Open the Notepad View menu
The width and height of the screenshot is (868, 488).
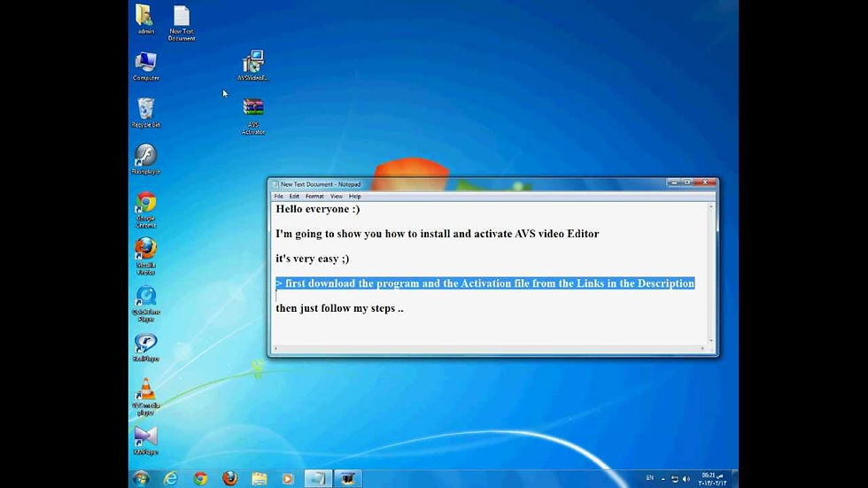[x=336, y=197]
